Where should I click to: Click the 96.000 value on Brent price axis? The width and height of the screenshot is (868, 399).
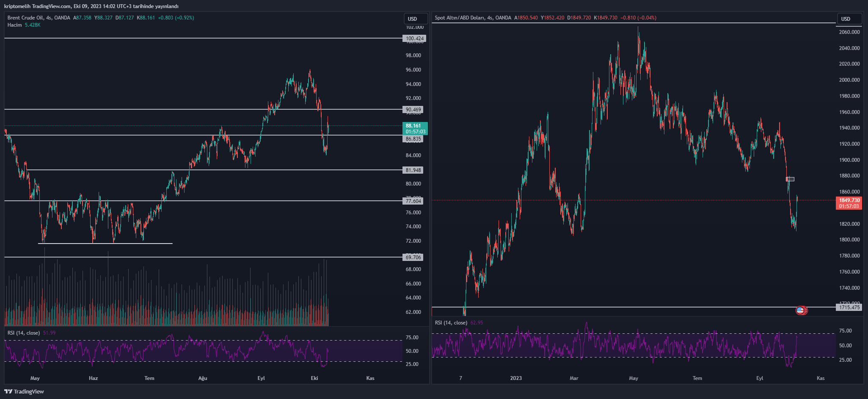[413, 70]
